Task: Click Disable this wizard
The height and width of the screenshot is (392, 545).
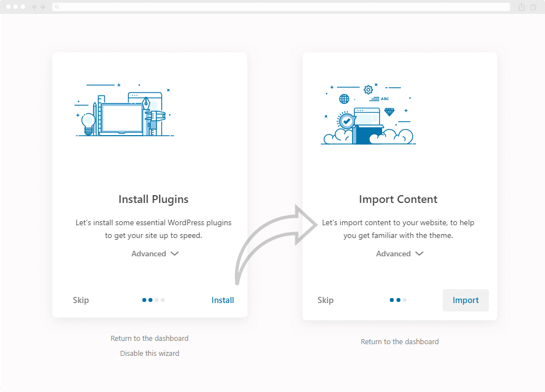Action: [x=149, y=353]
